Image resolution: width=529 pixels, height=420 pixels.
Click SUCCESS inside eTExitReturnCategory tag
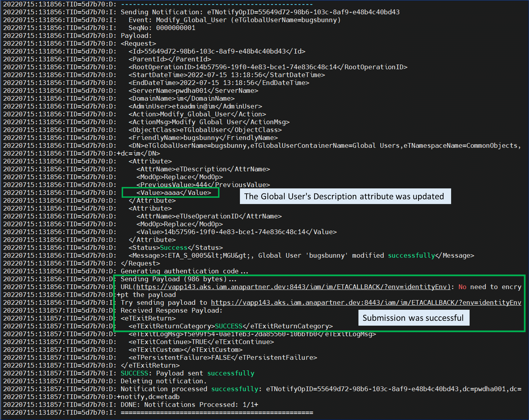[229, 326]
